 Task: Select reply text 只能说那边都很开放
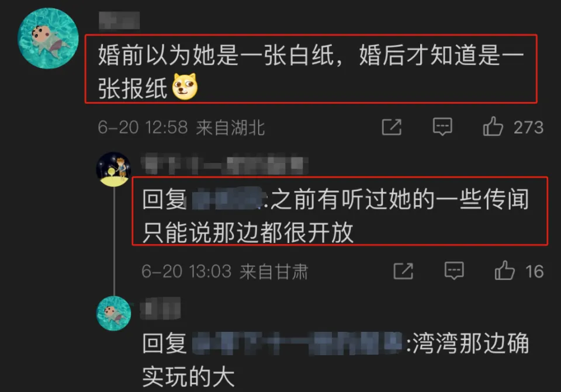[248, 233]
